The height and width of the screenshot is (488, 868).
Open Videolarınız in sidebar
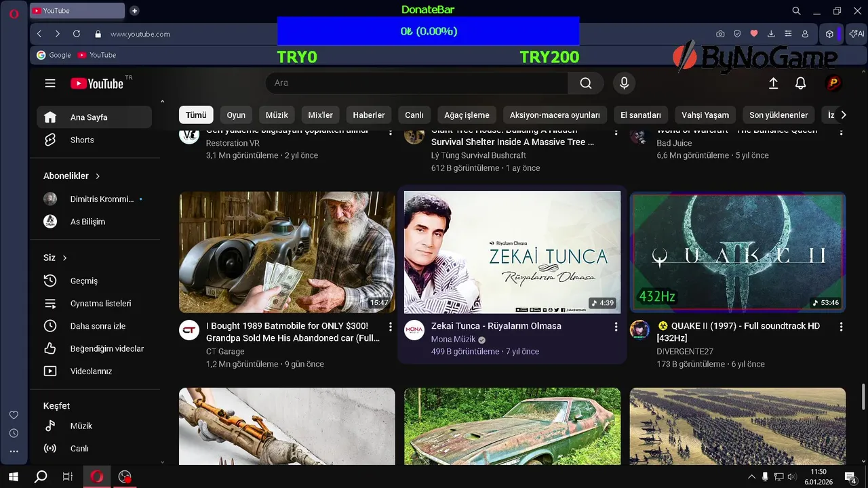tap(94, 371)
